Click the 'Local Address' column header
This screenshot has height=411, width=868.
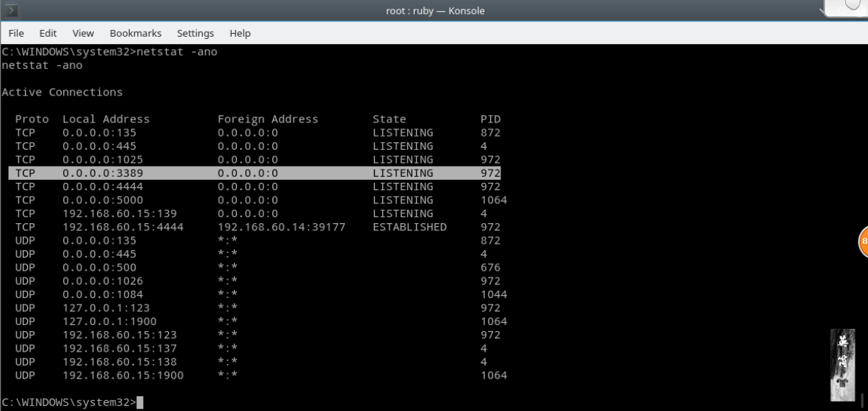(x=106, y=119)
